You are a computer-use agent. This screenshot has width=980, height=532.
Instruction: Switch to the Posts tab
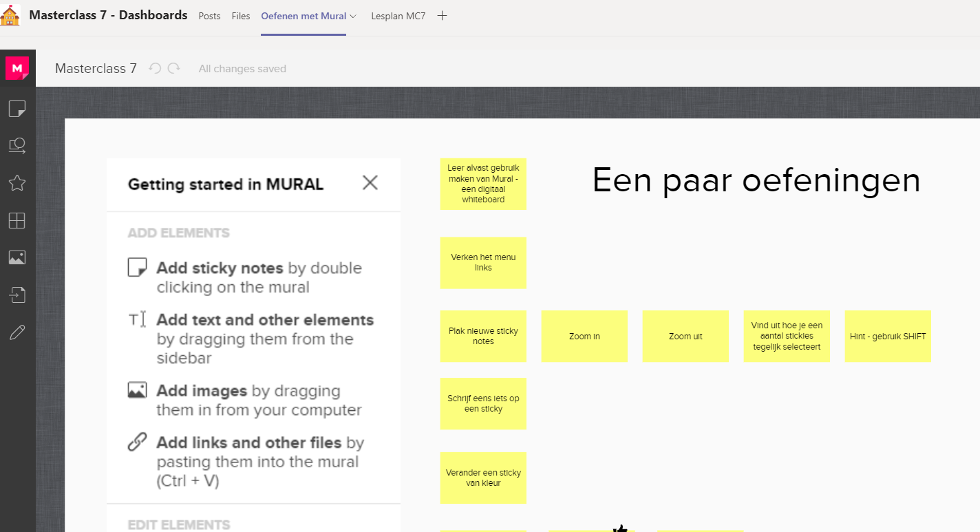pyautogui.click(x=209, y=16)
